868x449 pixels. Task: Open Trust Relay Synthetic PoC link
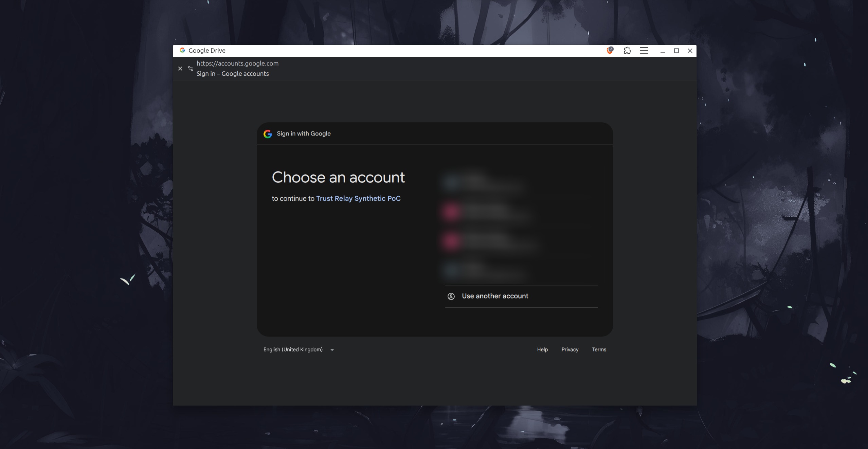pyautogui.click(x=358, y=198)
